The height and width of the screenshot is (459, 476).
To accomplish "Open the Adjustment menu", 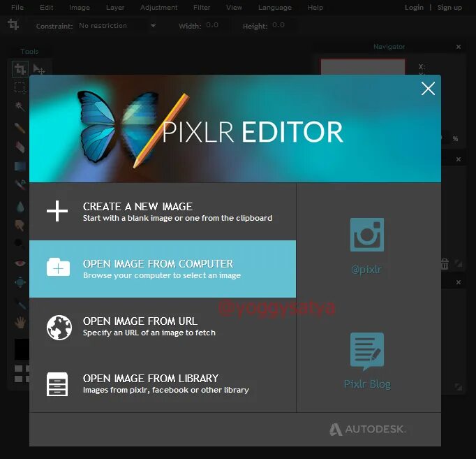I will click(x=158, y=7).
